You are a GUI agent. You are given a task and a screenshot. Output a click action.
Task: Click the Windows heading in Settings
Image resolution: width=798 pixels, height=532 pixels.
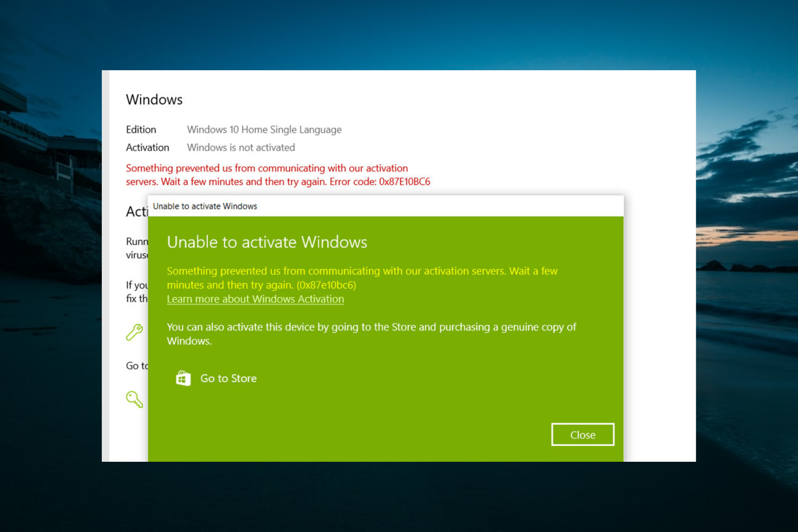(154, 100)
